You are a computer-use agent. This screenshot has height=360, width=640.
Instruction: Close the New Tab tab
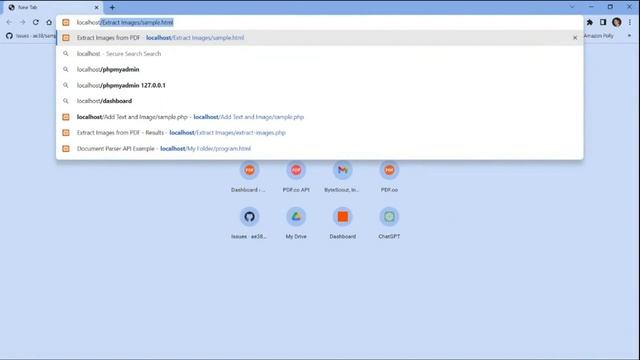tap(97, 7)
